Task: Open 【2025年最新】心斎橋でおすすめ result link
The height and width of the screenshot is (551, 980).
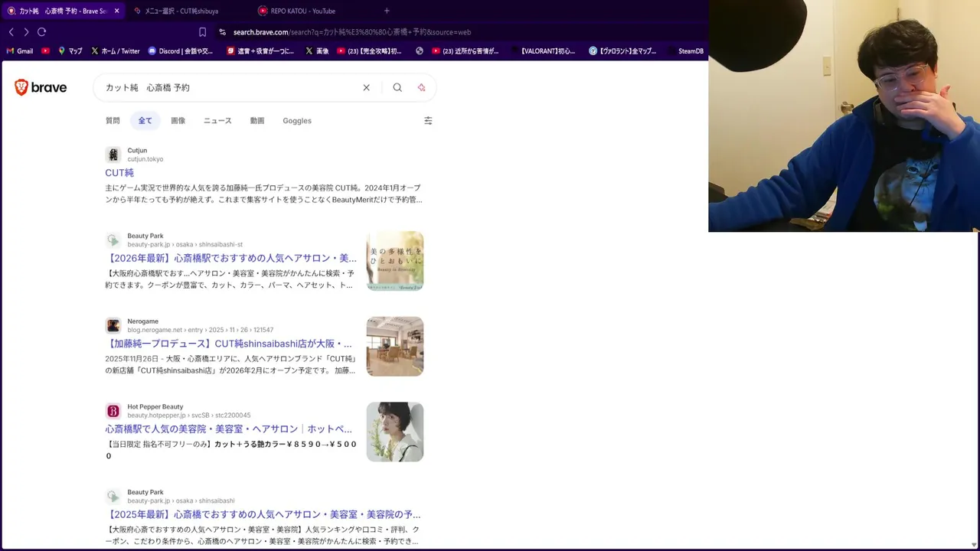Action: 263,514
